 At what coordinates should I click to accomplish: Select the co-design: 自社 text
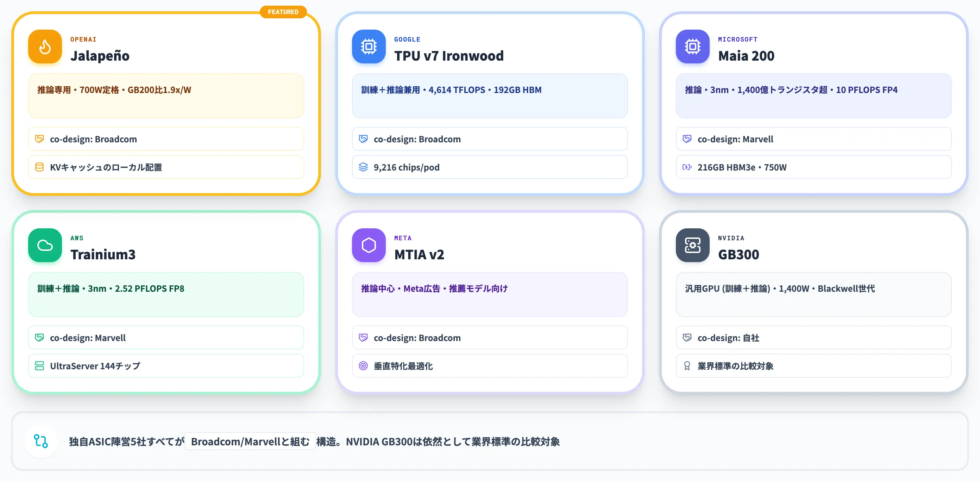click(x=729, y=338)
